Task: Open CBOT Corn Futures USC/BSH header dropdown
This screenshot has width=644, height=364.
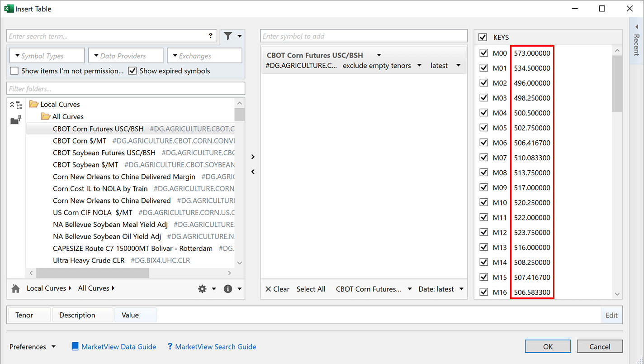Action: pyautogui.click(x=379, y=55)
